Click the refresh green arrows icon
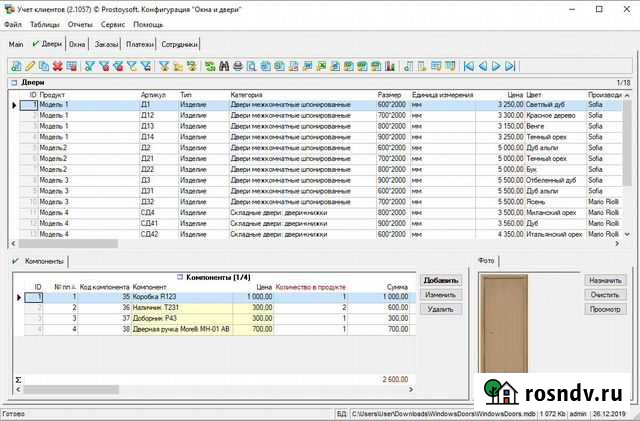 click(x=210, y=66)
